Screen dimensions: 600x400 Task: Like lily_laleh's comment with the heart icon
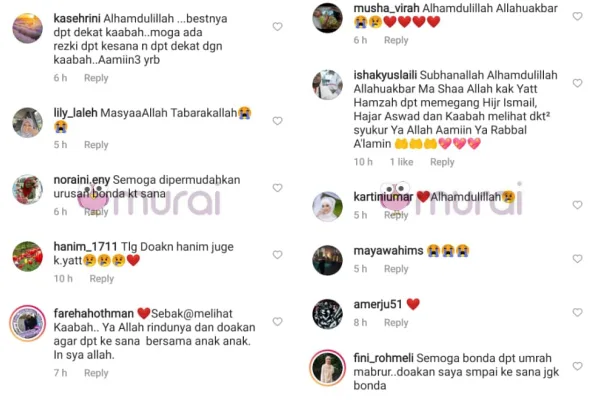[277, 121]
